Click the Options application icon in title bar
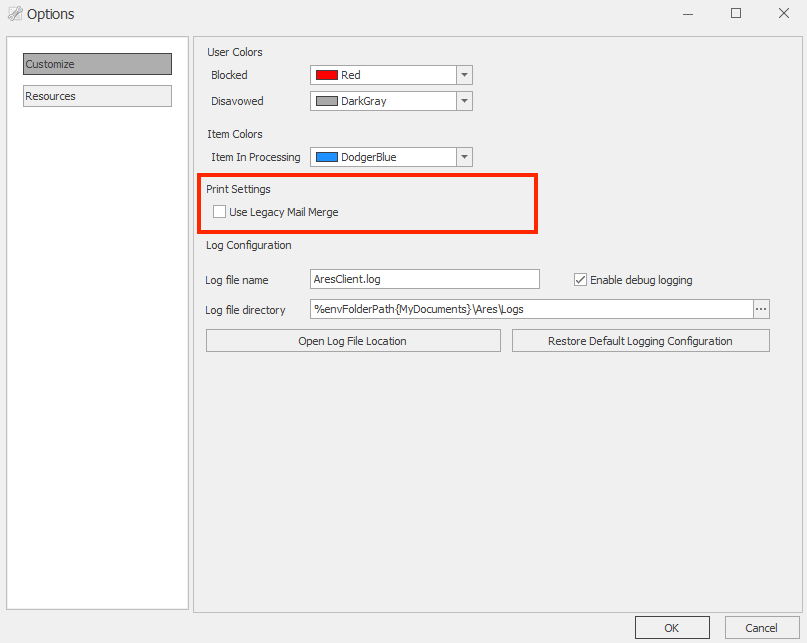 tap(15, 14)
